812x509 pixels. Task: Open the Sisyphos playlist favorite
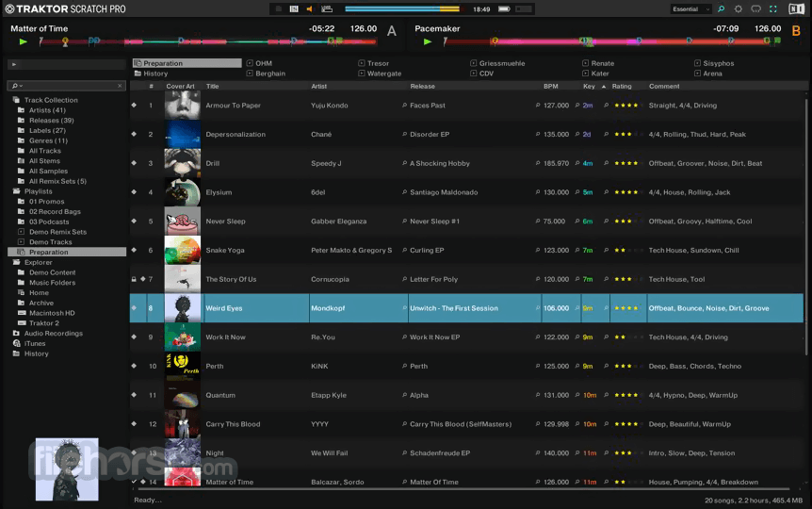(x=714, y=63)
